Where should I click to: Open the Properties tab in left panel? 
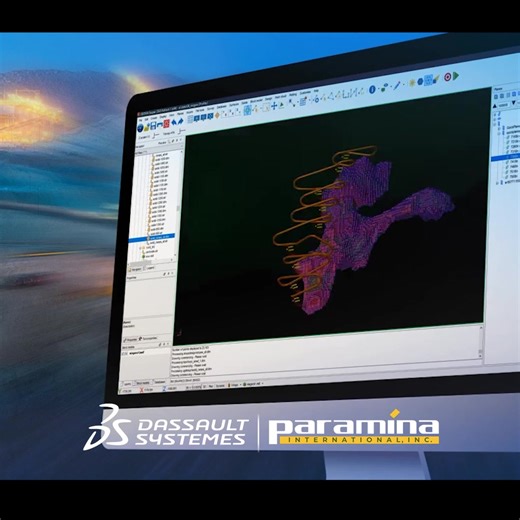pyautogui.click(x=130, y=340)
